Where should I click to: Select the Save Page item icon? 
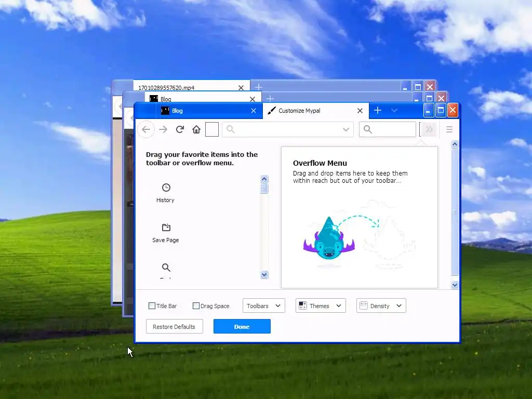[x=166, y=228]
